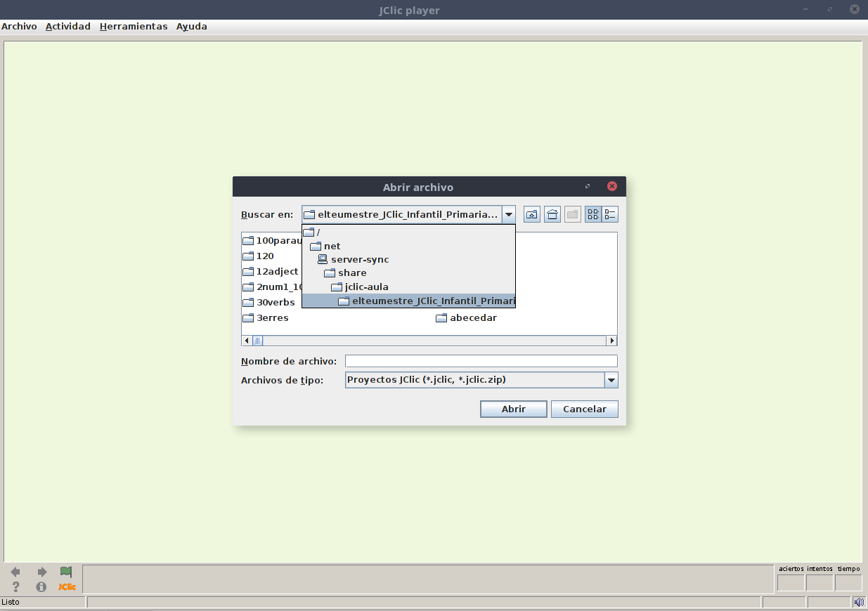Switch to Details view in file dialog

point(610,215)
